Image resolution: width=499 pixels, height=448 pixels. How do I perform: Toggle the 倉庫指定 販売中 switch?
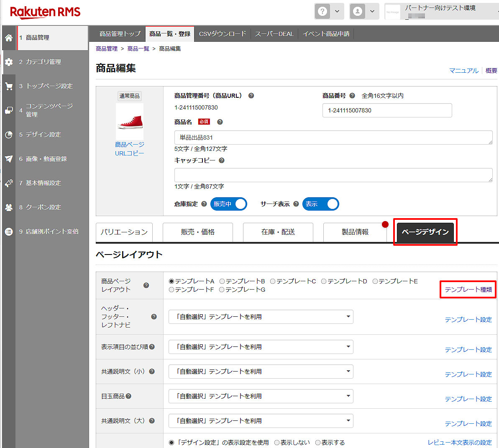click(228, 204)
